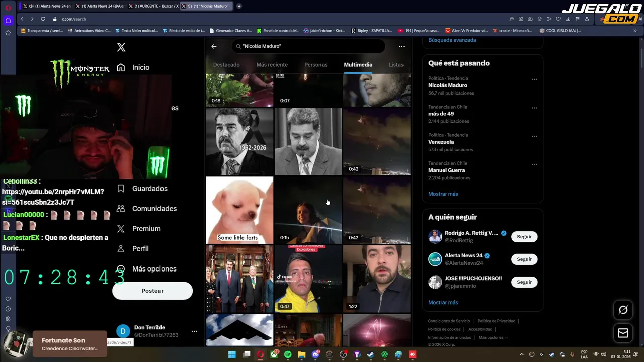The width and height of the screenshot is (644, 362).
Task: Open options for Nicolás Maduro trend
Action: pos(534,79)
